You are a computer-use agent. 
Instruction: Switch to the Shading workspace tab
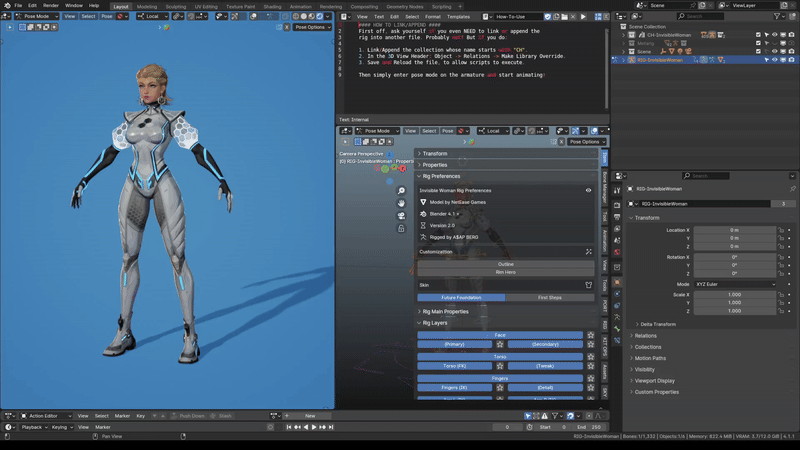click(272, 7)
